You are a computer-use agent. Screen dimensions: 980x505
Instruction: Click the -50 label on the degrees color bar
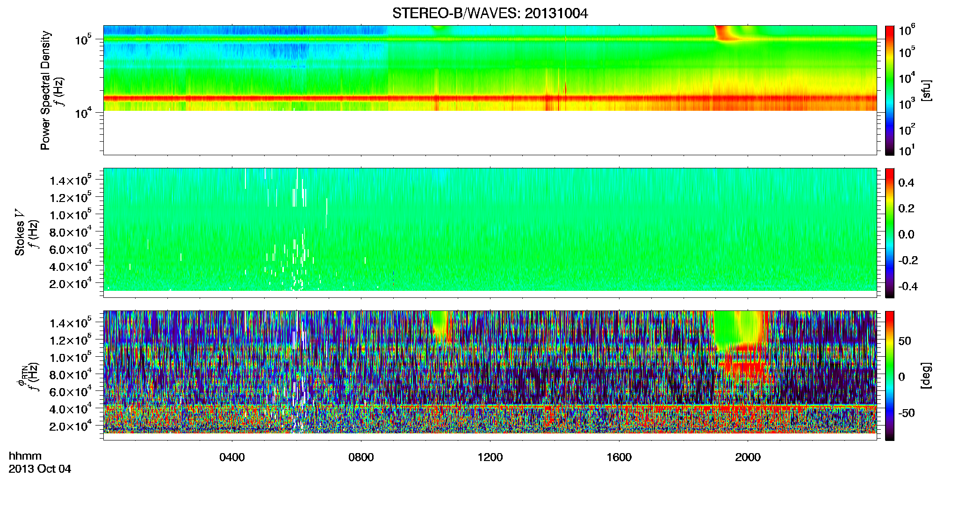click(x=906, y=413)
